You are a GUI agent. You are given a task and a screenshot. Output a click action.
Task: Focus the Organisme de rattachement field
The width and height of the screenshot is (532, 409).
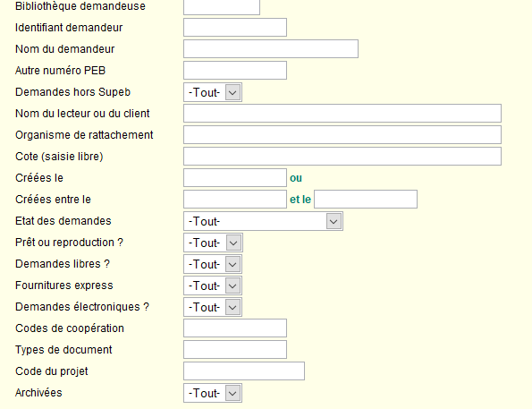pos(342,135)
